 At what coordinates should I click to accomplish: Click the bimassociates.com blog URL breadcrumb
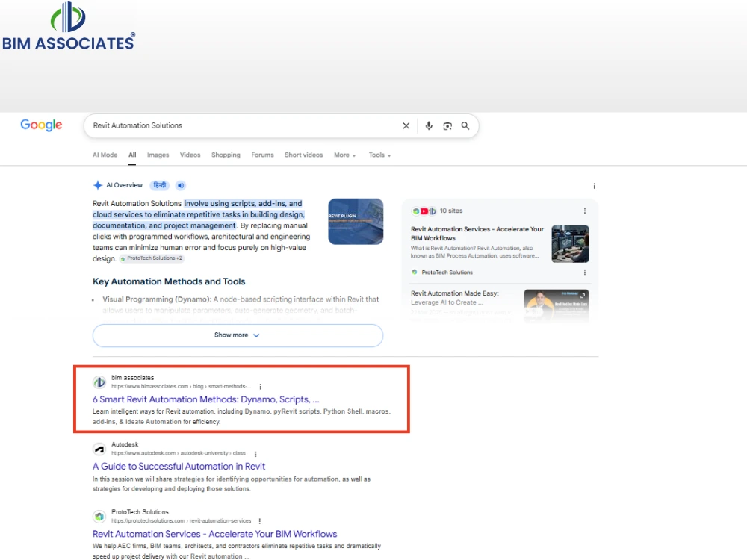181,386
